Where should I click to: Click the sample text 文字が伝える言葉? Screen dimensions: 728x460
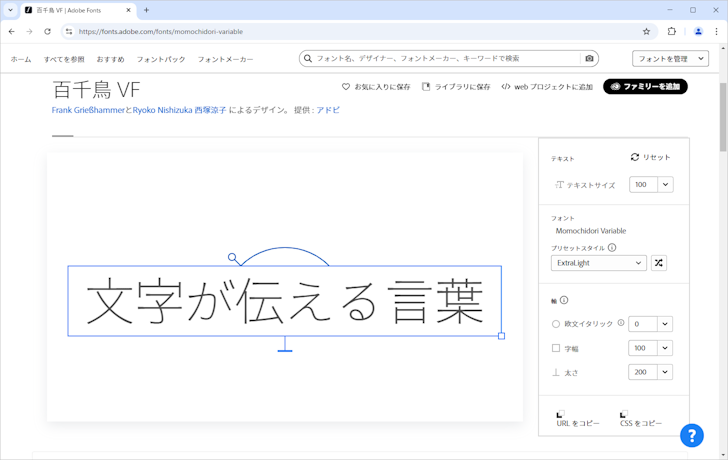285,301
